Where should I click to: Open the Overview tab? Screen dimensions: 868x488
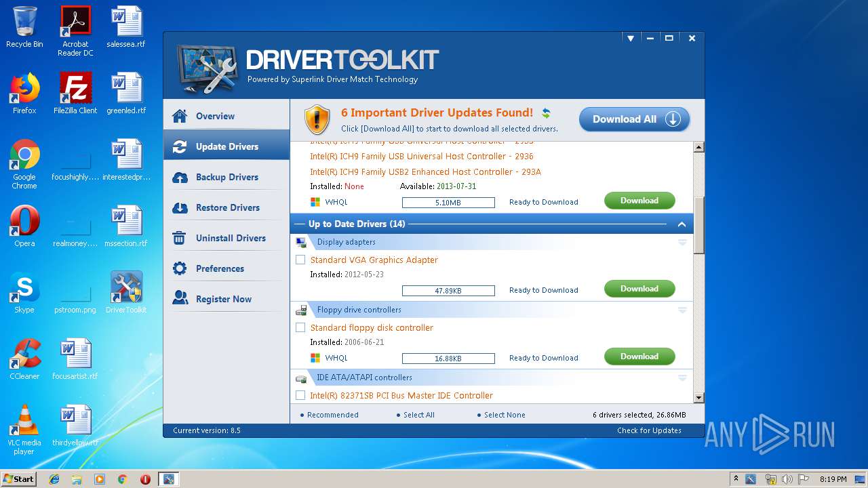[x=226, y=116]
